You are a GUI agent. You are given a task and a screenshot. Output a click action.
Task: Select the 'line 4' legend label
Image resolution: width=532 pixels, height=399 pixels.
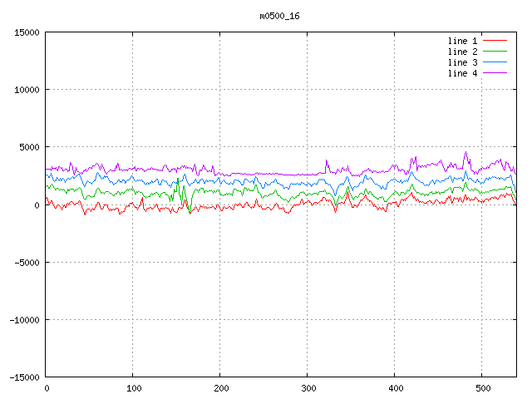(x=462, y=73)
